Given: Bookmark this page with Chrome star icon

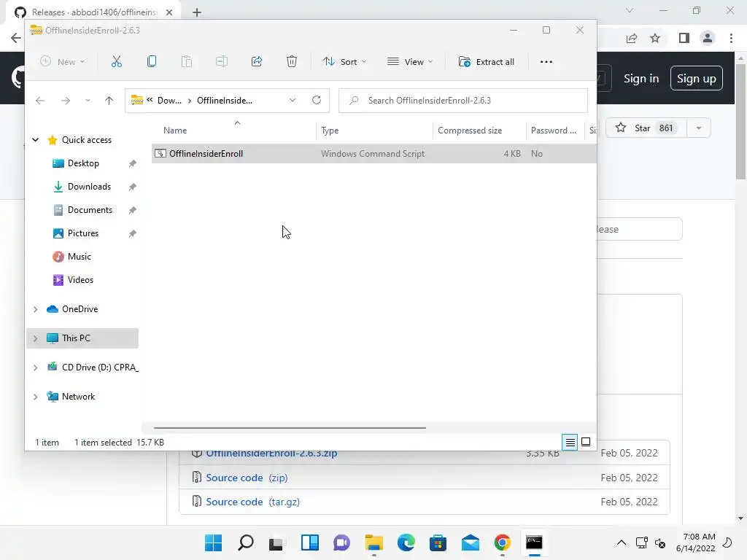Looking at the screenshot, I should (x=655, y=38).
